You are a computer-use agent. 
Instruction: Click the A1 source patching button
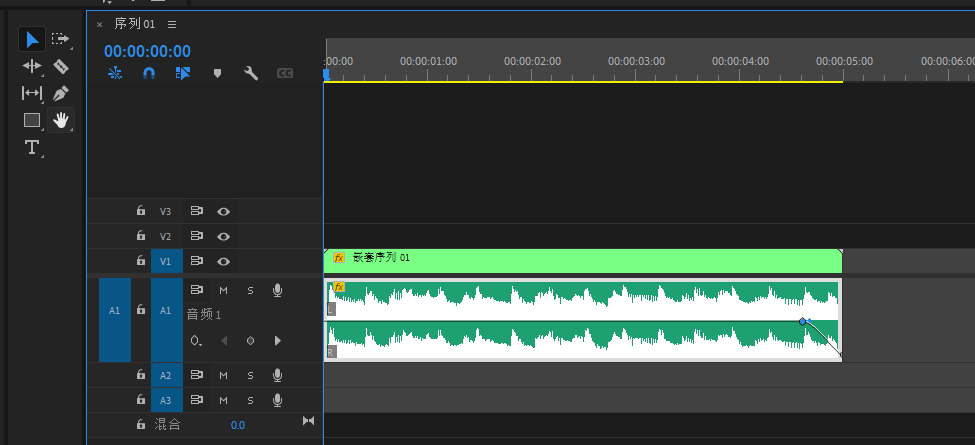coord(113,311)
